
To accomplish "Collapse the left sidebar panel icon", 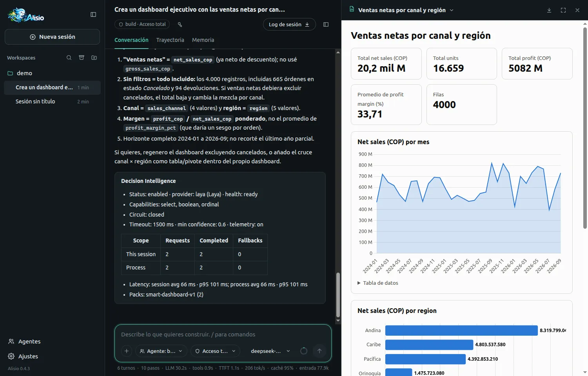I will coord(93,14).
